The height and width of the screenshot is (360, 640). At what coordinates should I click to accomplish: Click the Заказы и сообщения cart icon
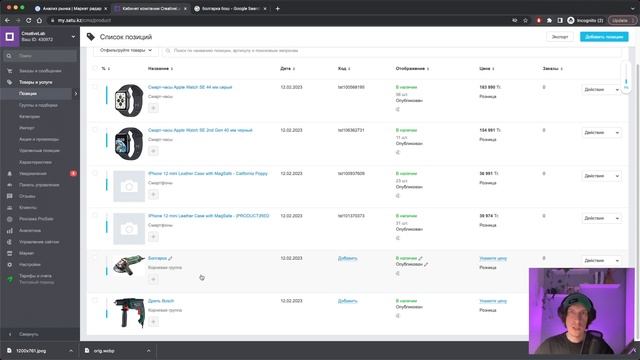click(x=9, y=71)
